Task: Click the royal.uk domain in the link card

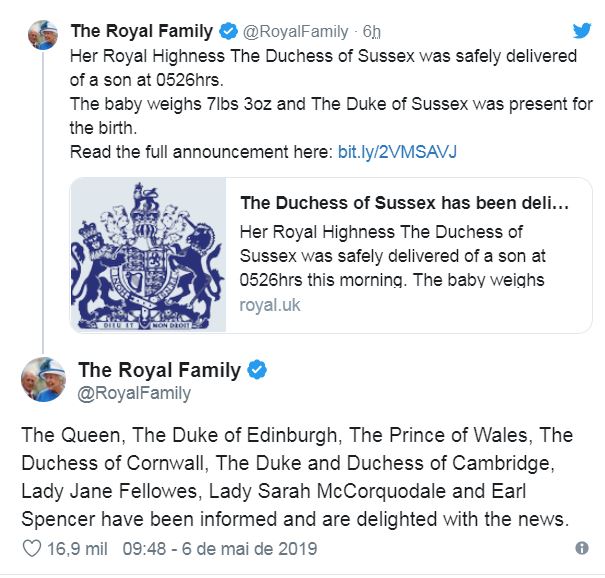Action: (x=270, y=305)
